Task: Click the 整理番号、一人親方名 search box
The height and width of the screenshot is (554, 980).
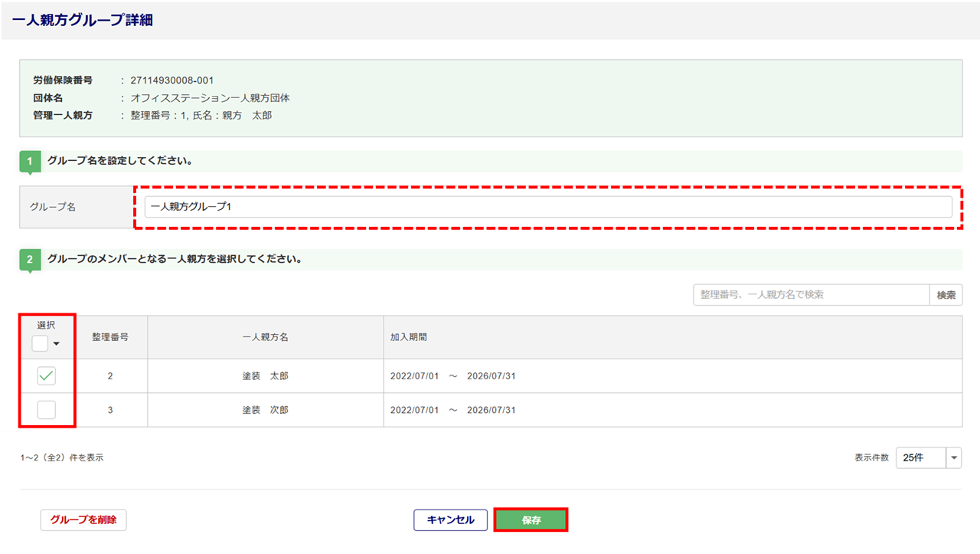Action: pyautogui.click(x=810, y=295)
